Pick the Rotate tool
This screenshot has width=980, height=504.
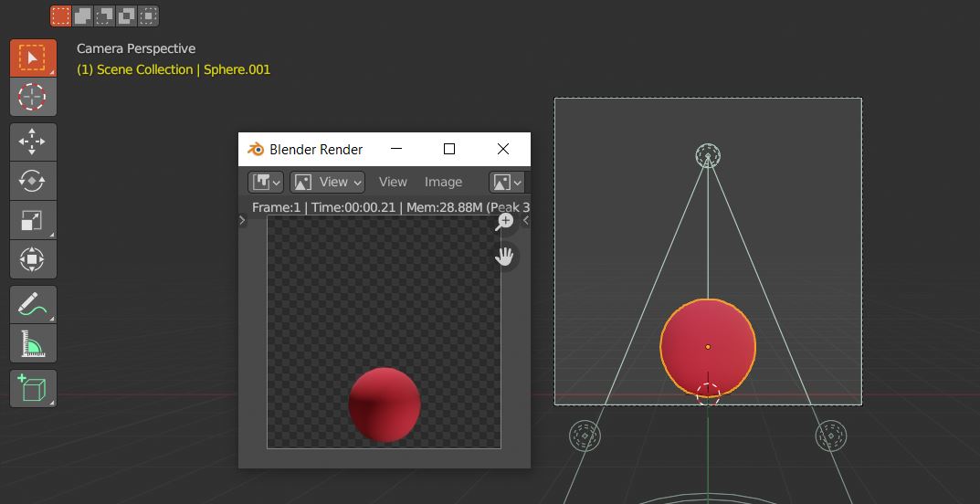(x=33, y=181)
